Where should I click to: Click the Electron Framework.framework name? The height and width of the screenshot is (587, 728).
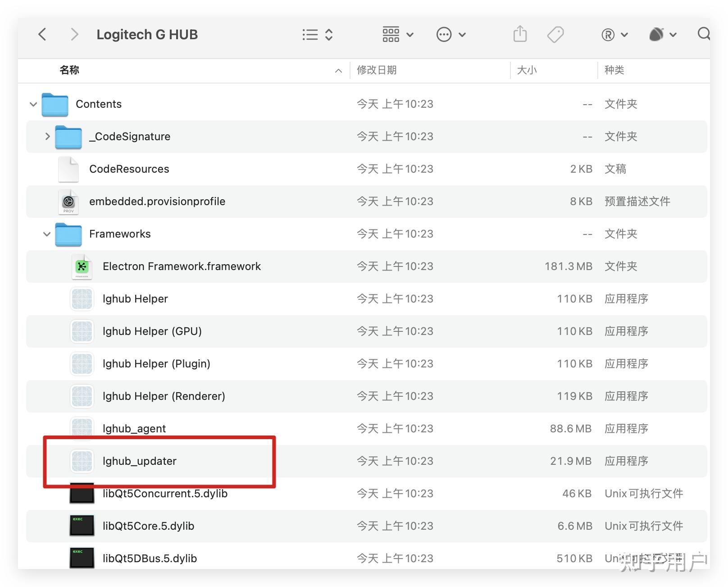click(182, 266)
